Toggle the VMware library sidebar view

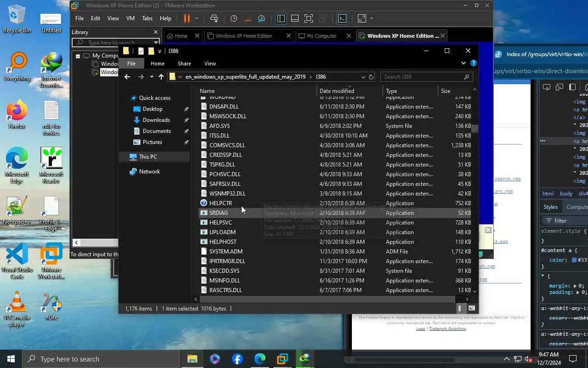coord(281,18)
